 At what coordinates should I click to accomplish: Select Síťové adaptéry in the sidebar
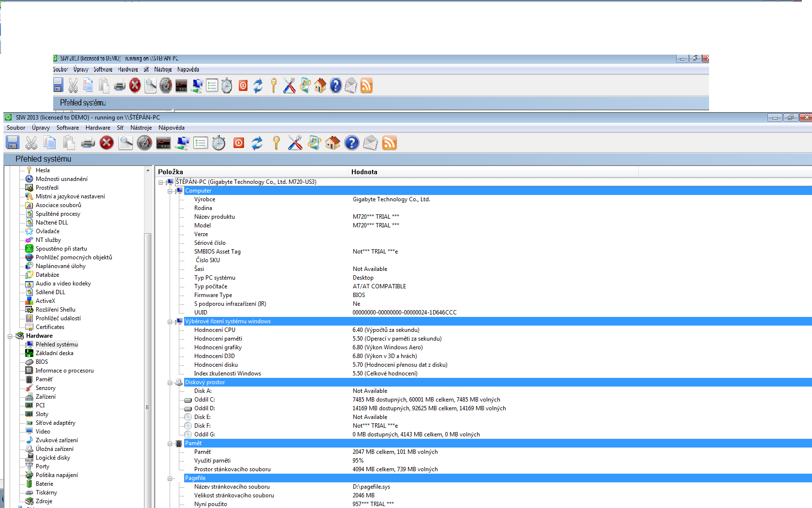tap(55, 423)
